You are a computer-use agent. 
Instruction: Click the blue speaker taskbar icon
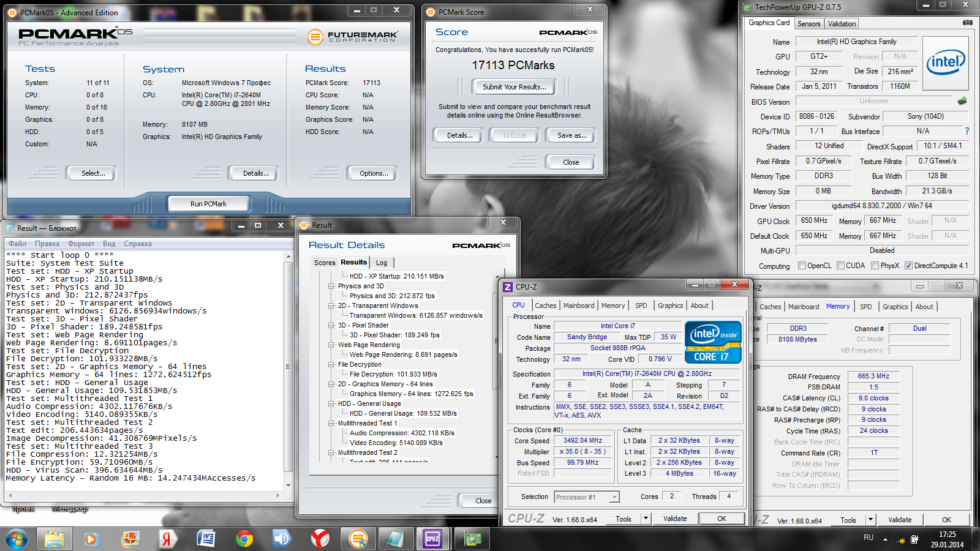coord(282,539)
